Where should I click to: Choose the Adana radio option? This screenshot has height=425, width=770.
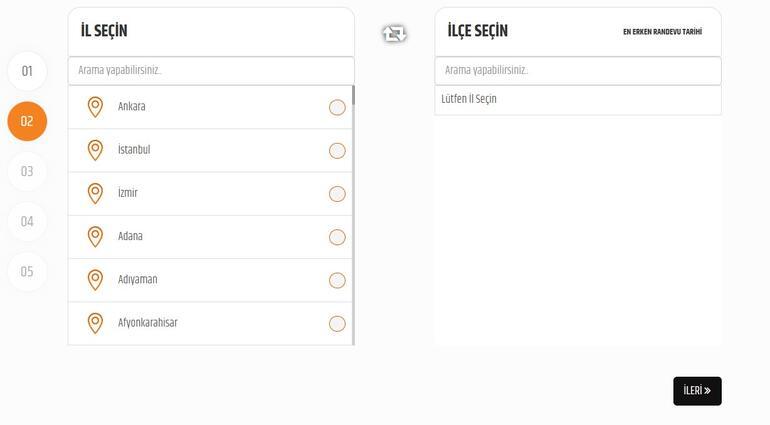coord(337,237)
